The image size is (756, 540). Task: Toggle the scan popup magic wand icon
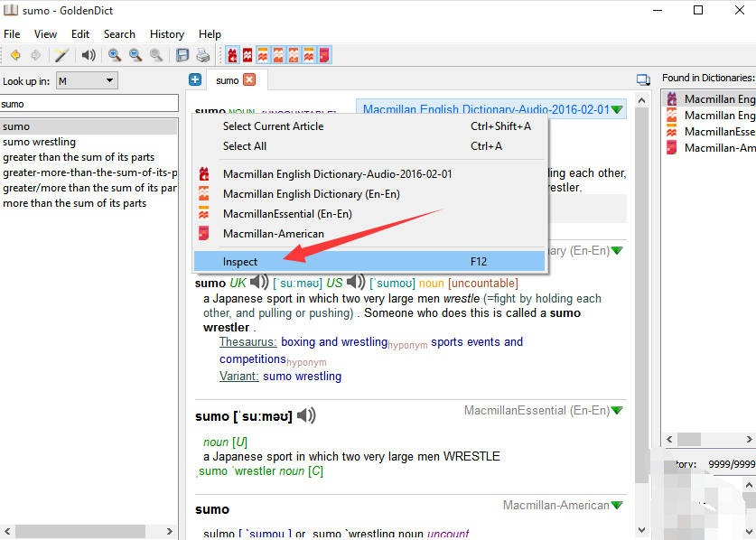point(61,55)
